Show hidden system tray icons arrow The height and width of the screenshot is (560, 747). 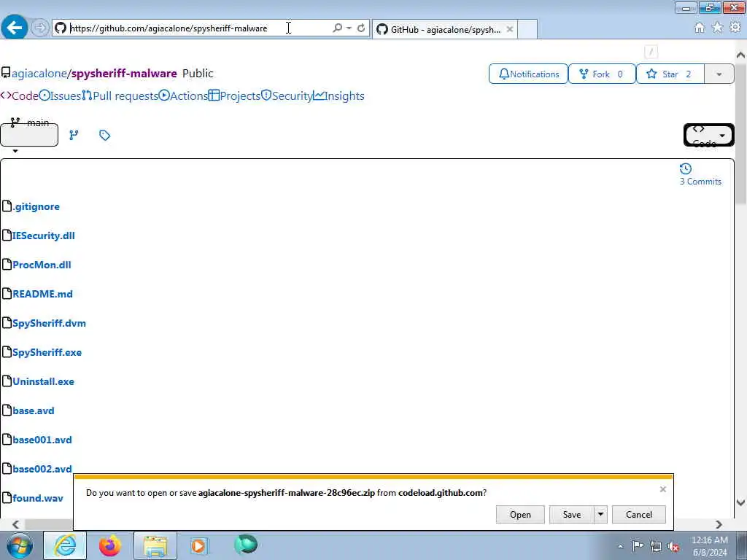point(620,547)
